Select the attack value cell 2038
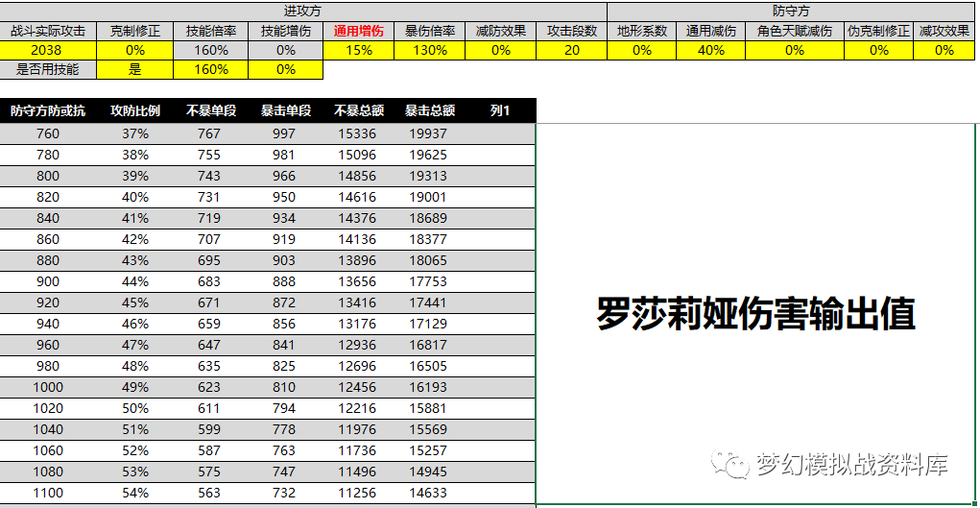Image resolution: width=980 pixels, height=508 pixels. (x=48, y=51)
